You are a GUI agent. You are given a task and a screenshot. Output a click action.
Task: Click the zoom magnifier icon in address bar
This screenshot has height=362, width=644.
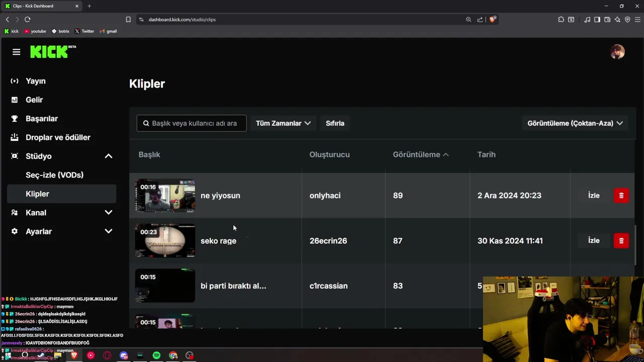click(468, 20)
